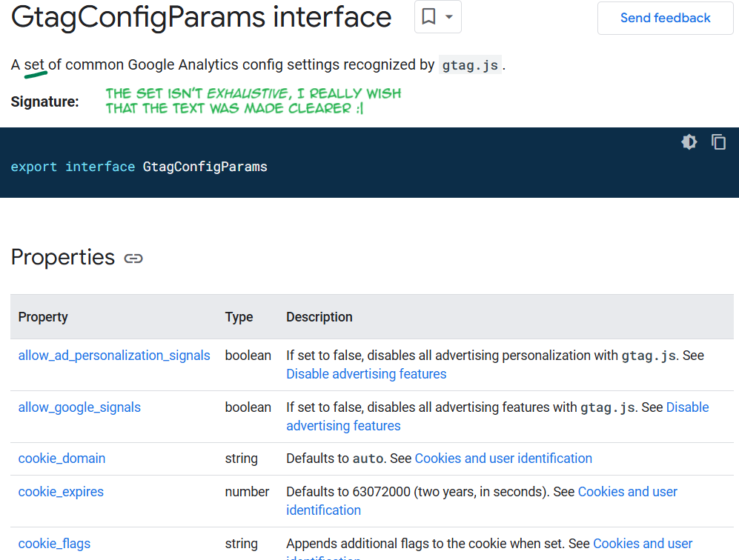
Task: Open Disable advertising features in allow_ad_personalization_signals row
Action: pos(366,374)
